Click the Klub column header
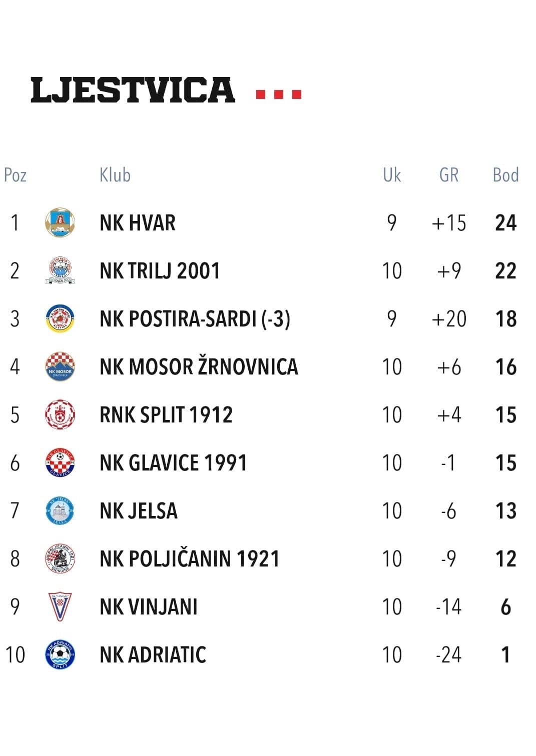Screen dimensions: 536x756 tap(115, 175)
